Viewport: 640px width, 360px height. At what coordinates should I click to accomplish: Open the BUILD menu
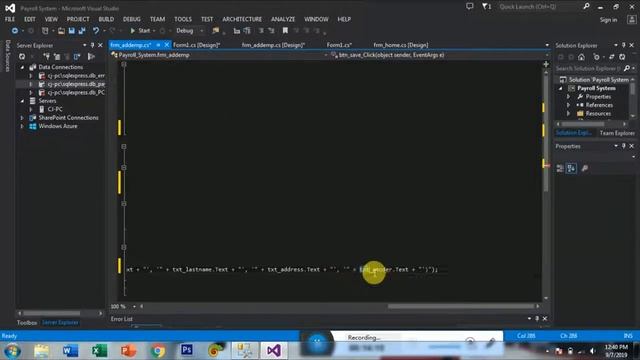tap(106, 19)
